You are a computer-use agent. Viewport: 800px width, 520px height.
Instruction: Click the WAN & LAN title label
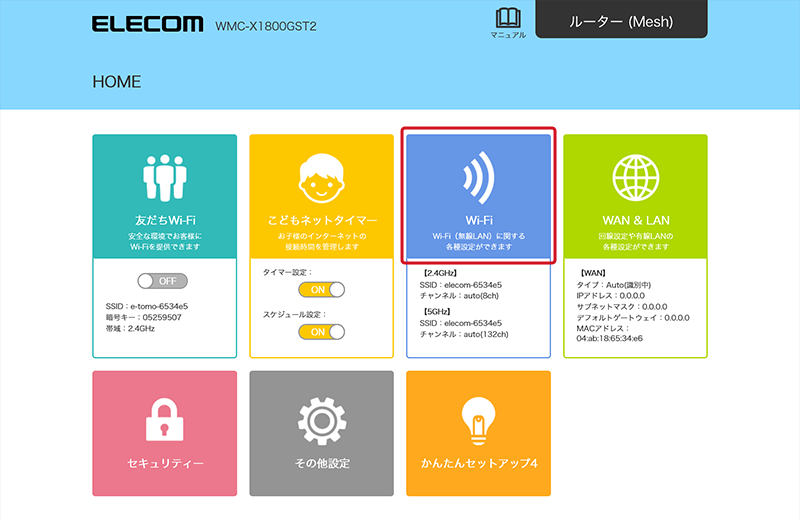point(636,220)
